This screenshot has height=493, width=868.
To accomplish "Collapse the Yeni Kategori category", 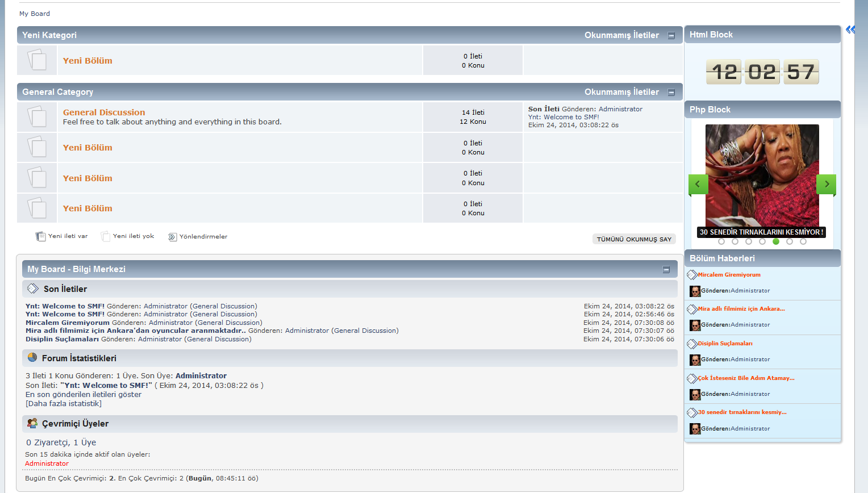I will [x=671, y=35].
